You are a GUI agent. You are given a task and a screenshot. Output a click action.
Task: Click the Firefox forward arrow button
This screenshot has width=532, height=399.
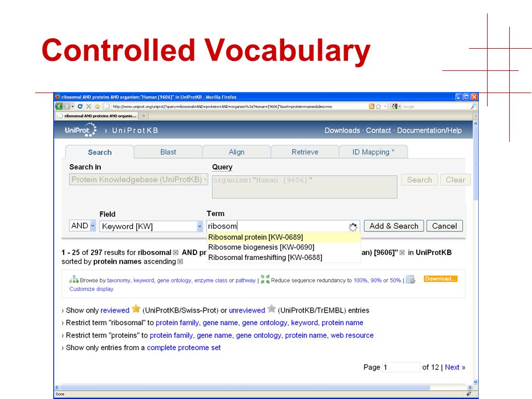point(67,106)
